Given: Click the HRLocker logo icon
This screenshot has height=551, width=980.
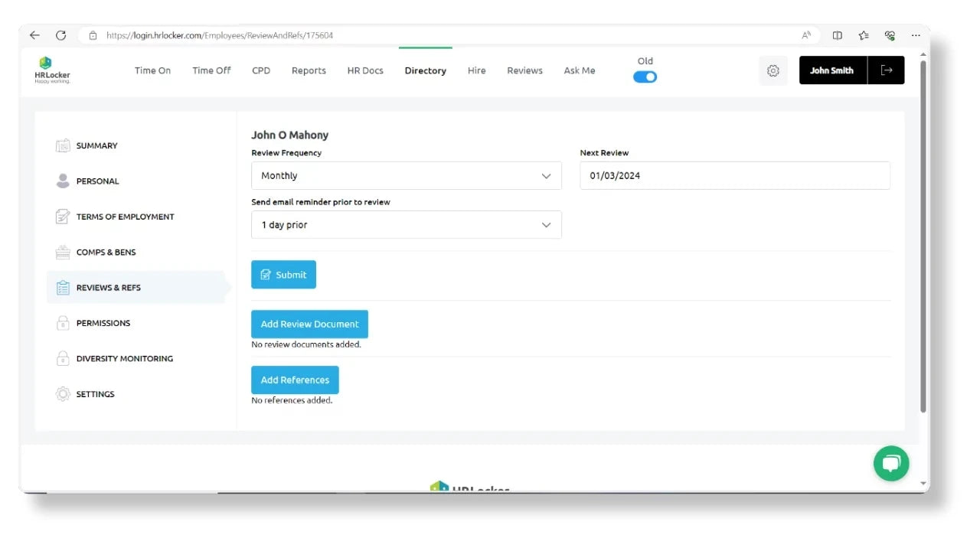Looking at the screenshot, I should point(46,64).
